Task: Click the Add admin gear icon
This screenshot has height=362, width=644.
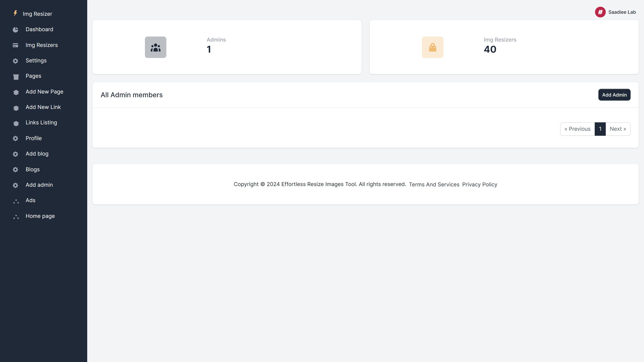Action: pos(15,185)
